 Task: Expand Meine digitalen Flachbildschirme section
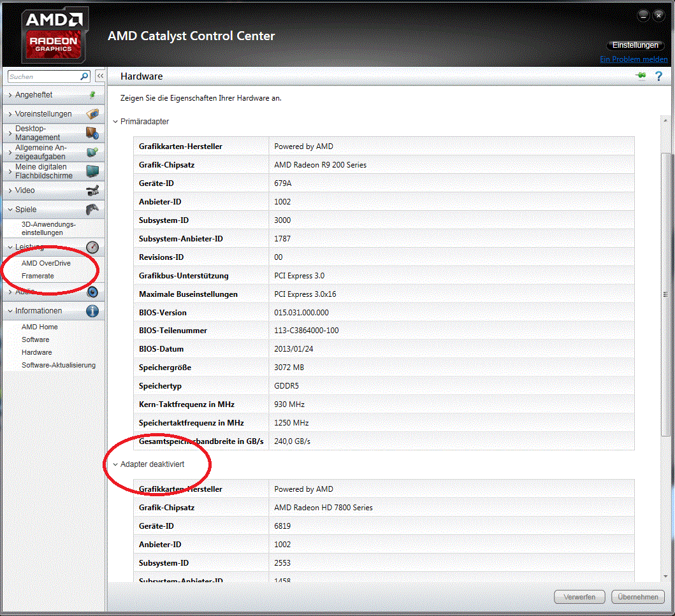pos(10,171)
